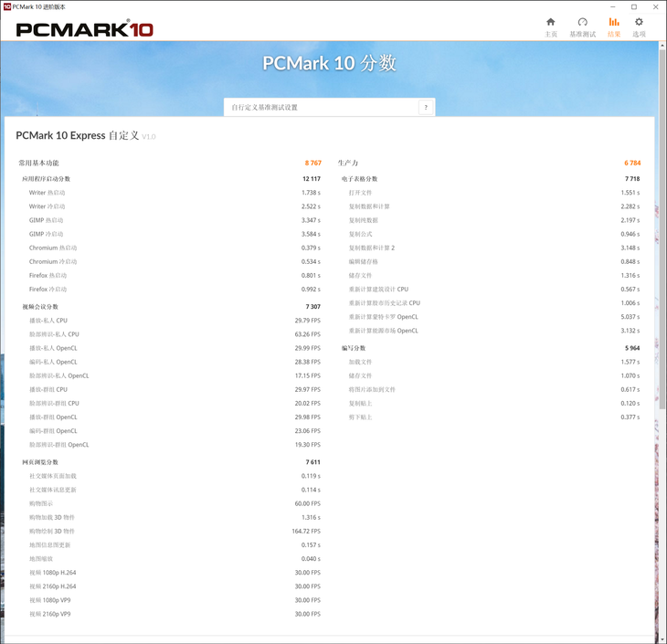This screenshot has height=644, width=667.
Task: Select the 'GIMP 热启动' row
Action: (x=175, y=220)
